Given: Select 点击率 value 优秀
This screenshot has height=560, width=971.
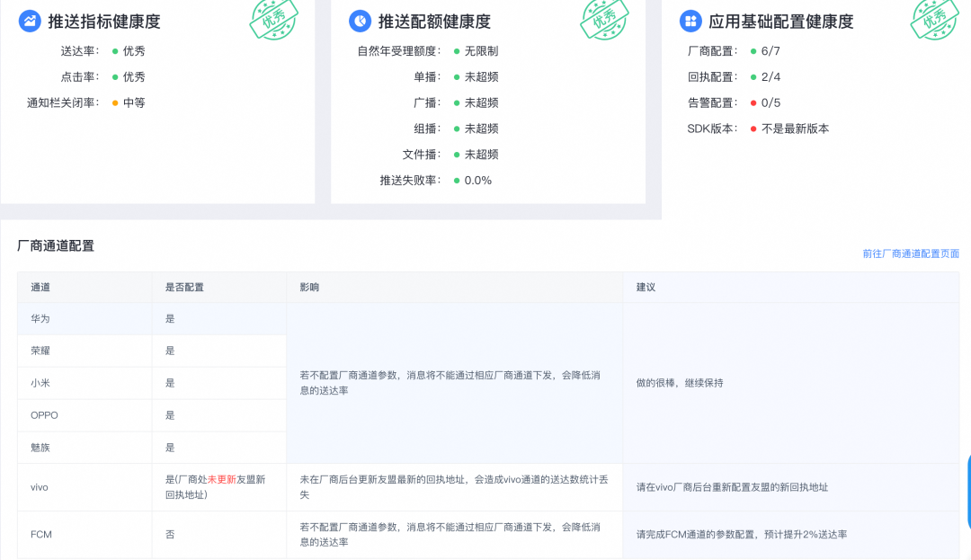Looking at the screenshot, I should 134,77.
